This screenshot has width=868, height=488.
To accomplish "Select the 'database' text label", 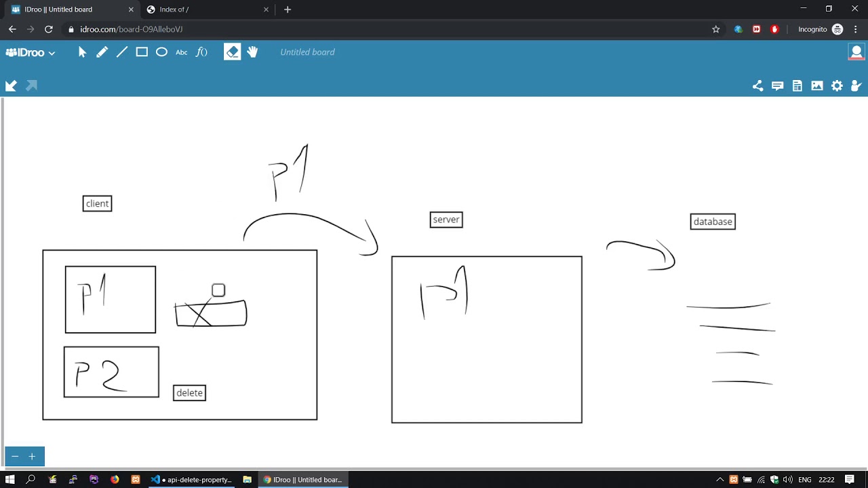I will 713,222.
